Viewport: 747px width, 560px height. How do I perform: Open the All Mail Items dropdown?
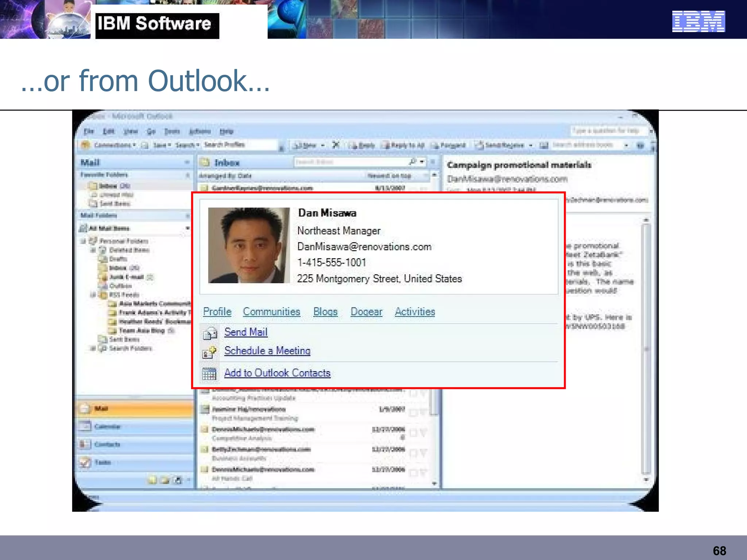click(x=187, y=228)
